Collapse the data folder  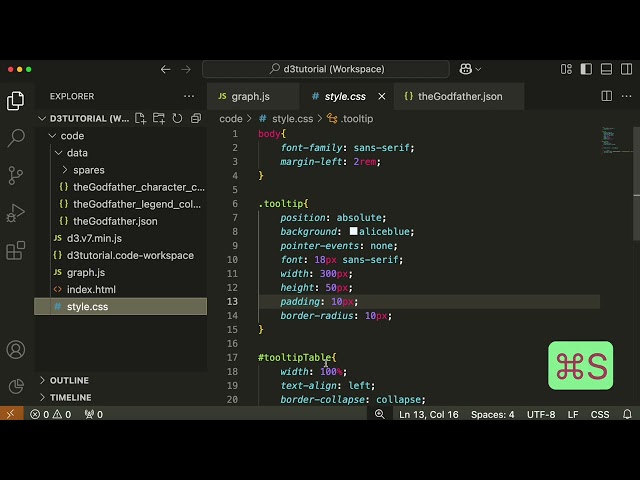58,153
